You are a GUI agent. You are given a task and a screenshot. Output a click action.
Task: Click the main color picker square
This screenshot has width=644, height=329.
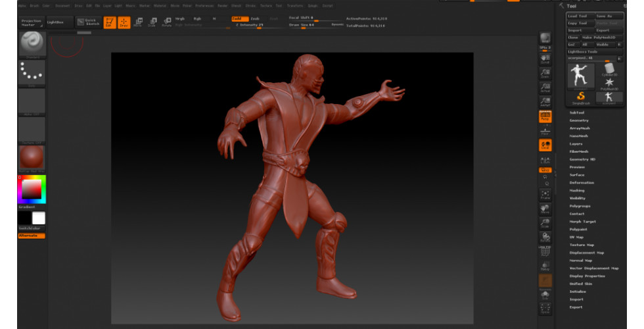[32, 190]
